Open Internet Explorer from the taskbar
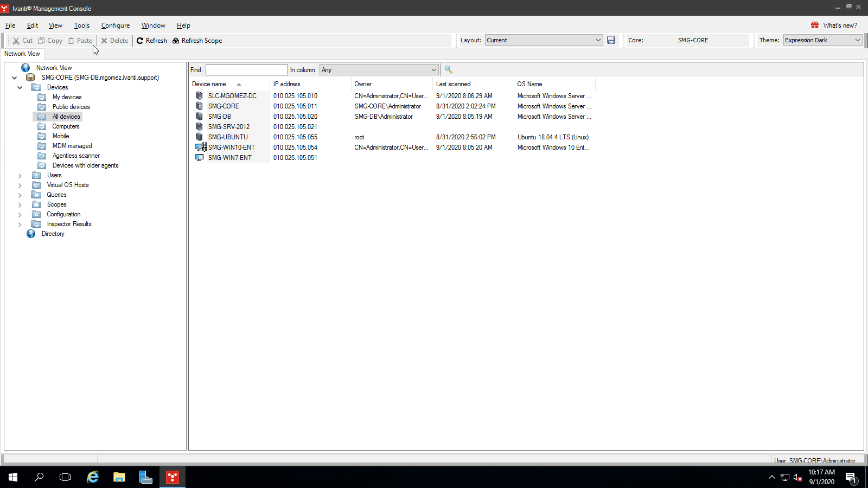Screen dimensions: 868x488 92,477
